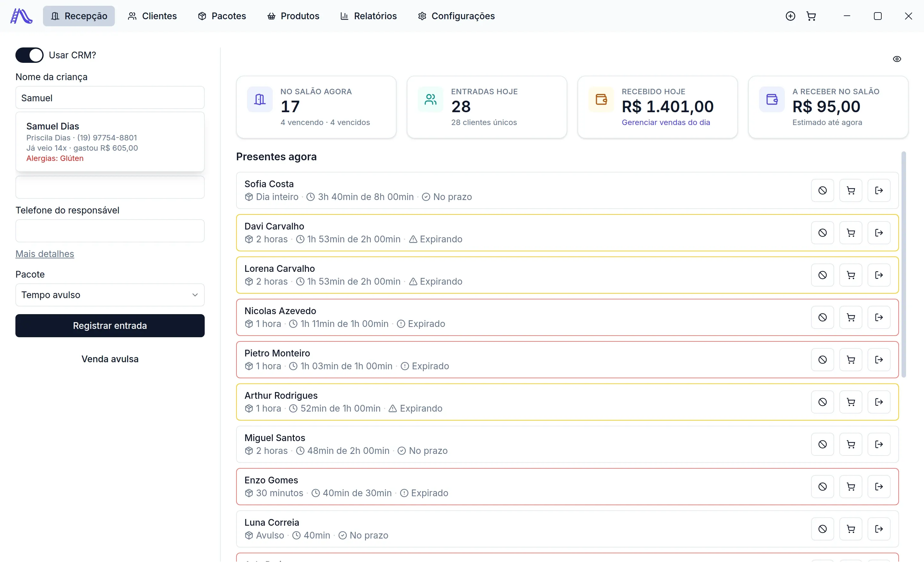The width and height of the screenshot is (924, 577).
Task: Click the cart icon in the top bar
Action: (811, 16)
